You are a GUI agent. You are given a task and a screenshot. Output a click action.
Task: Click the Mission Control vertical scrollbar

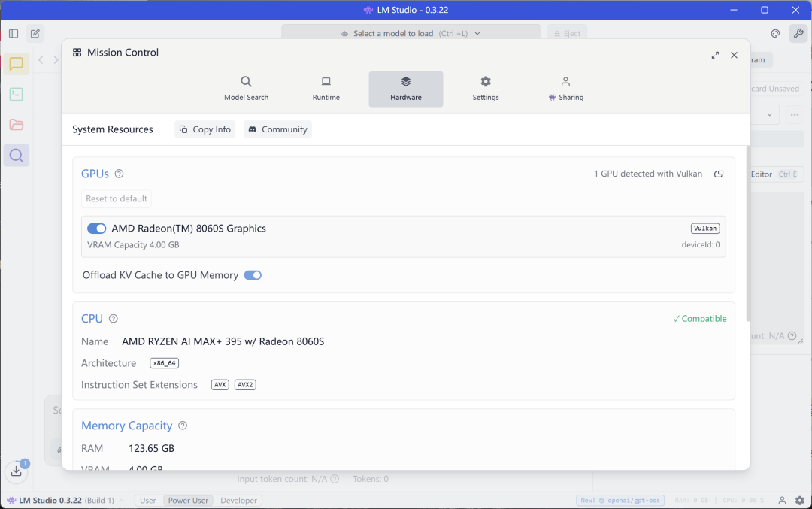click(748, 233)
